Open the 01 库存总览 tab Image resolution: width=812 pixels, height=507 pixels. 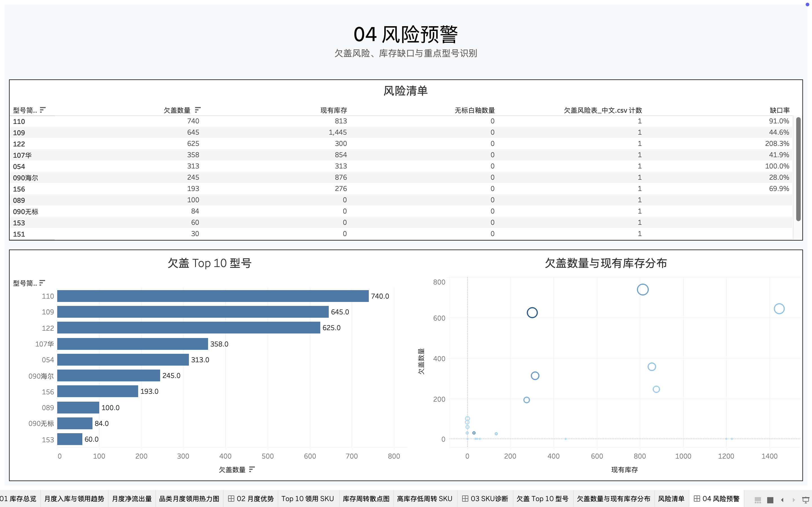coord(18,499)
